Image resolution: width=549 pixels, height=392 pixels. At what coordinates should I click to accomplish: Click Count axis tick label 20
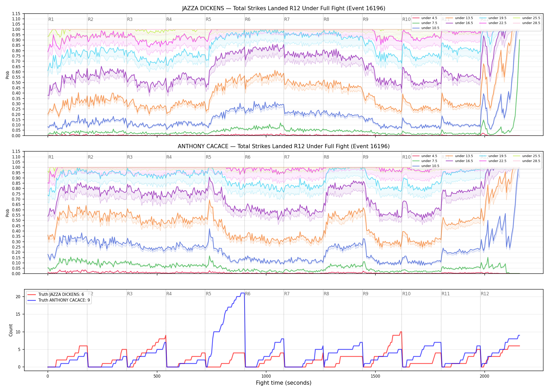click(x=18, y=297)
